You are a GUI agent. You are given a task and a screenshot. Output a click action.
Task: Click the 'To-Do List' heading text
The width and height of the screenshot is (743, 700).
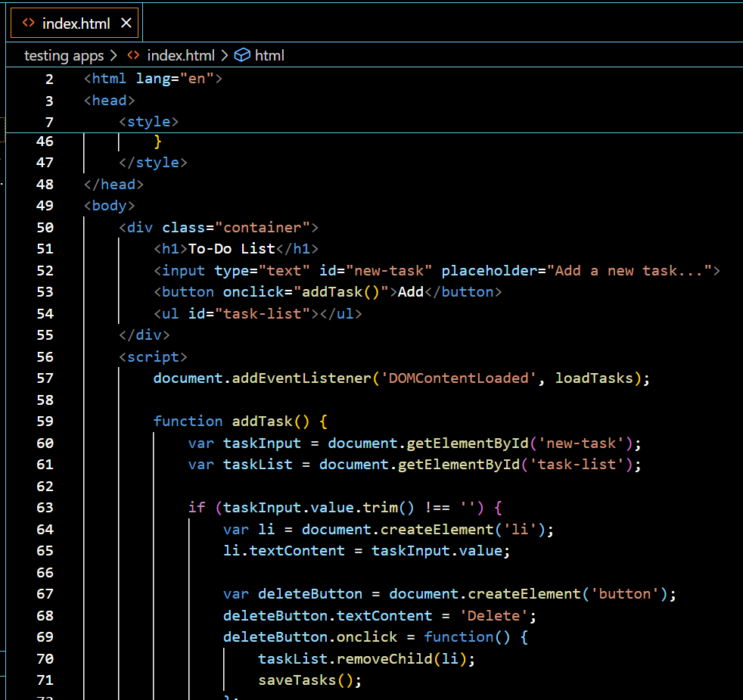pyautogui.click(x=232, y=249)
